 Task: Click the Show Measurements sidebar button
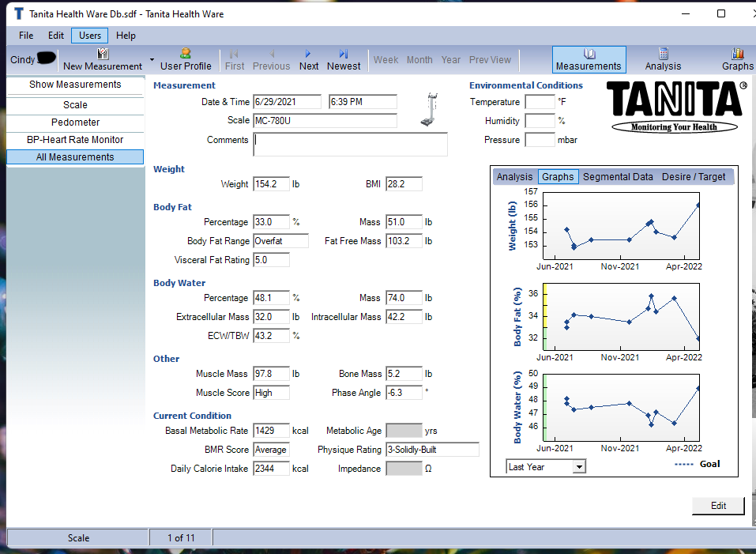(x=75, y=85)
